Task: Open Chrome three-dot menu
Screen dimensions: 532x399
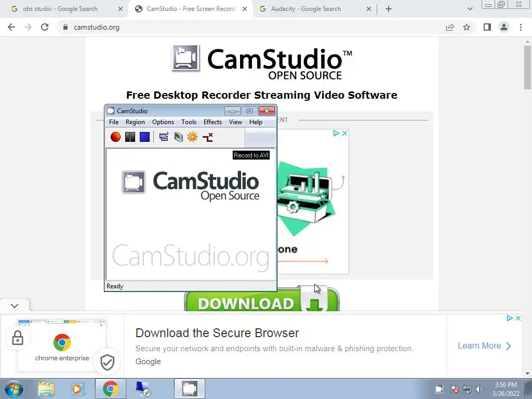Action: [x=521, y=27]
